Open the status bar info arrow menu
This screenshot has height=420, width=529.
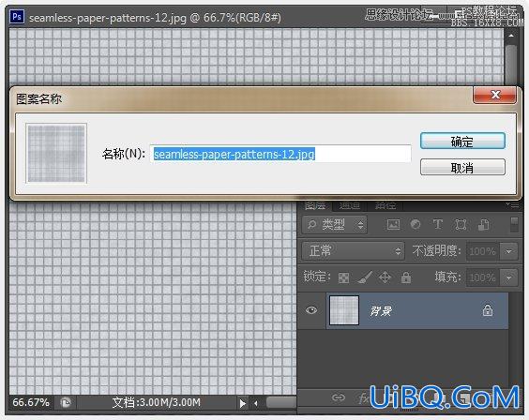pos(242,403)
